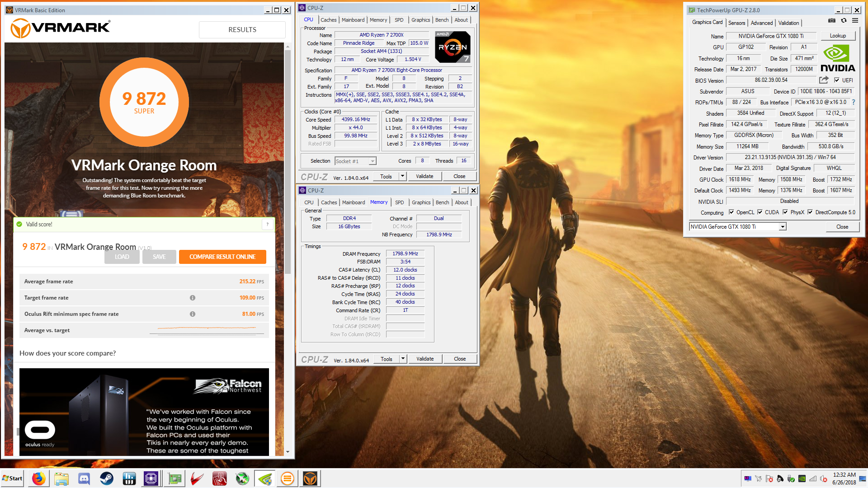
Task: Click Close button in GPU-Z window
Action: [842, 227]
